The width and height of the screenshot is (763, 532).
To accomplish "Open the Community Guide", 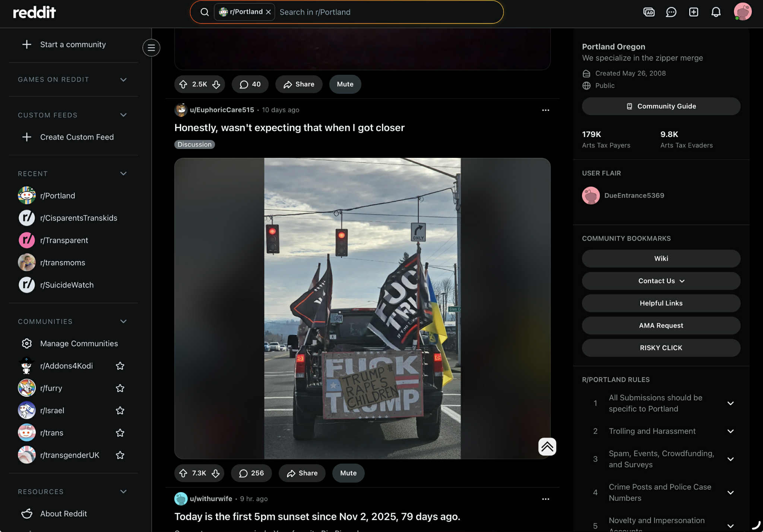I will 661,106.
